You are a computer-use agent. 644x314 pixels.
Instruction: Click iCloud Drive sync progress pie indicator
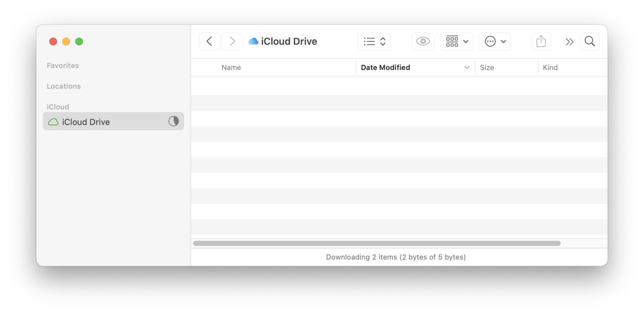[174, 121]
